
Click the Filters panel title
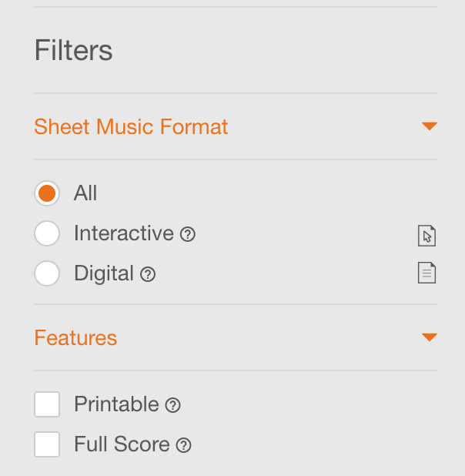tap(73, 50)
